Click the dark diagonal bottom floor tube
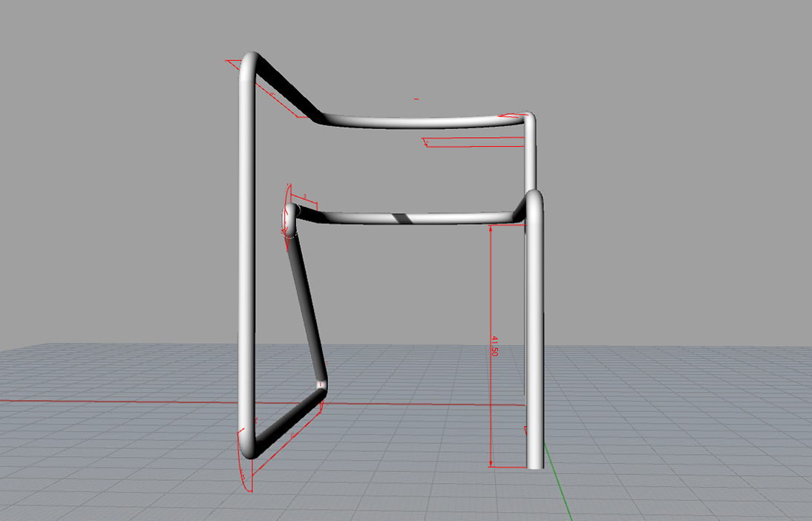This screenshot has height=521, width=812. pos(289,421)
